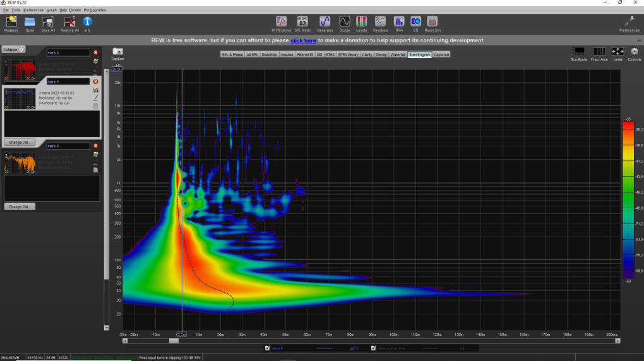Image resolution: width=644 pixels, height=361 pixels.
Task: Switch to Captured tab
Action: click(441, 55)
